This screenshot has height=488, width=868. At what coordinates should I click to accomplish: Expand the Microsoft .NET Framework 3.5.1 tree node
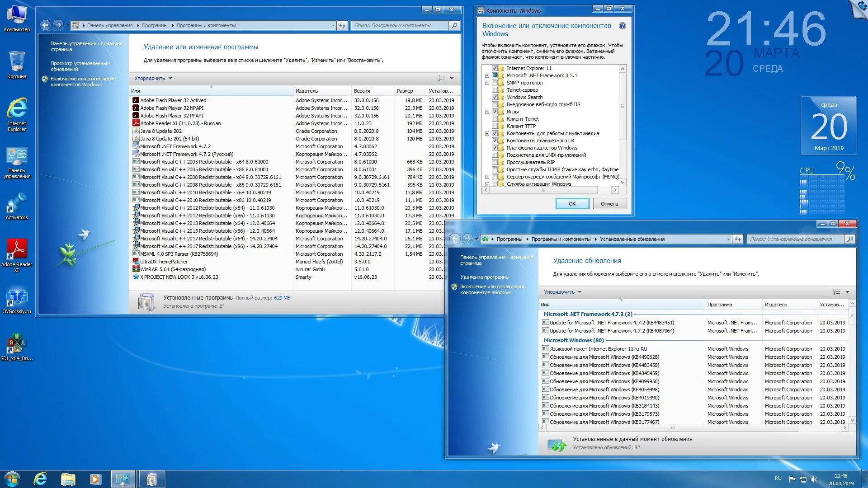coord(487,75)
